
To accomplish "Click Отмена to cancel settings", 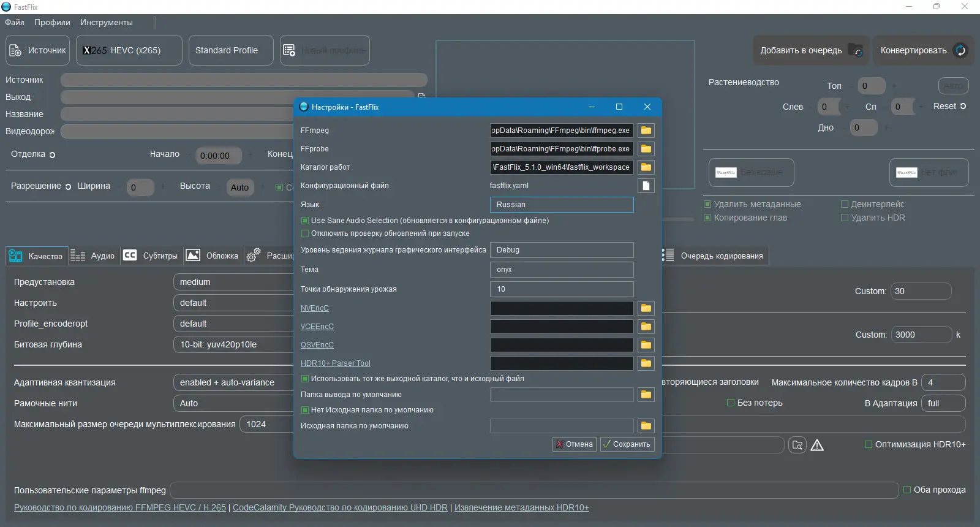I will click(x=575, y=444).
